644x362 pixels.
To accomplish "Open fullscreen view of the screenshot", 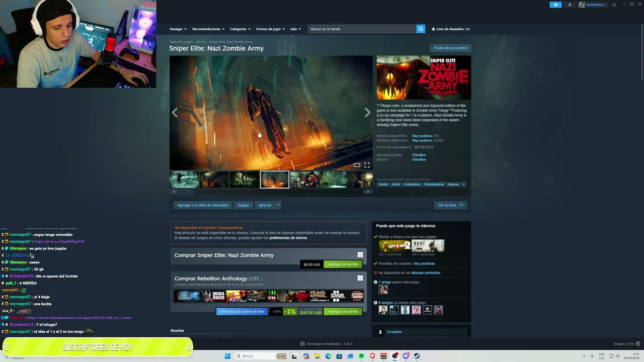I will pyautogui.click(x=367, y=165).
